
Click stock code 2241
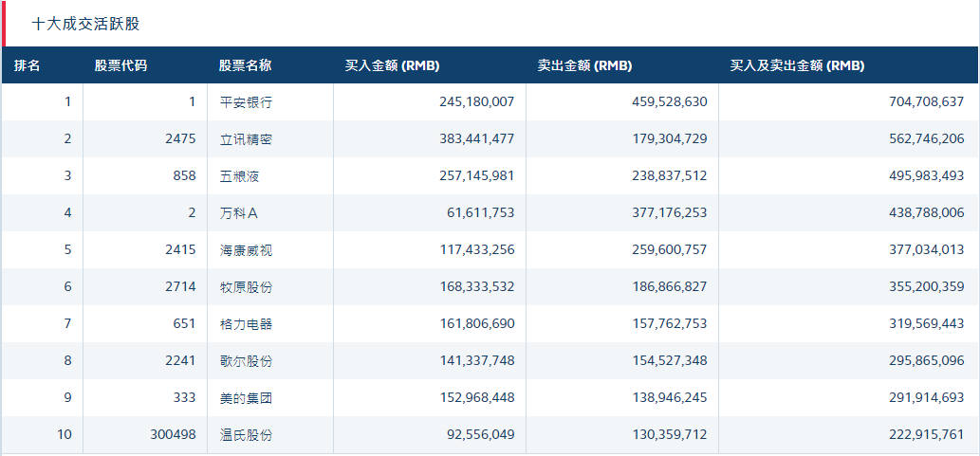point(180,360)
